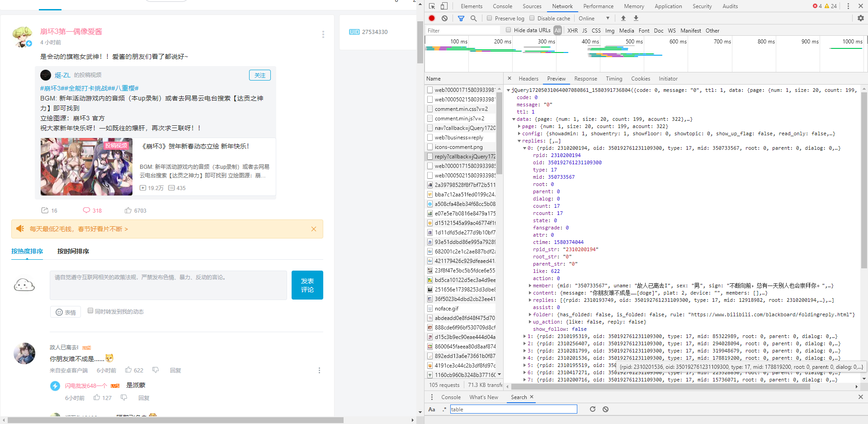The image size is (868, 424).
Task: Expand the member object of reply 0
Action: click(530, 286)
